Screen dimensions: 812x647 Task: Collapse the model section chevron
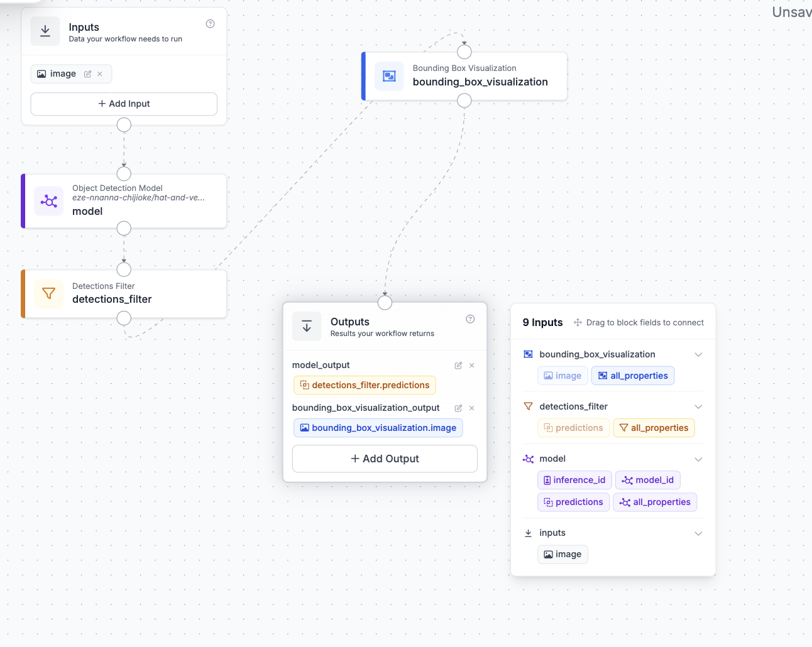pyautogui.click(x=698, y=460)
